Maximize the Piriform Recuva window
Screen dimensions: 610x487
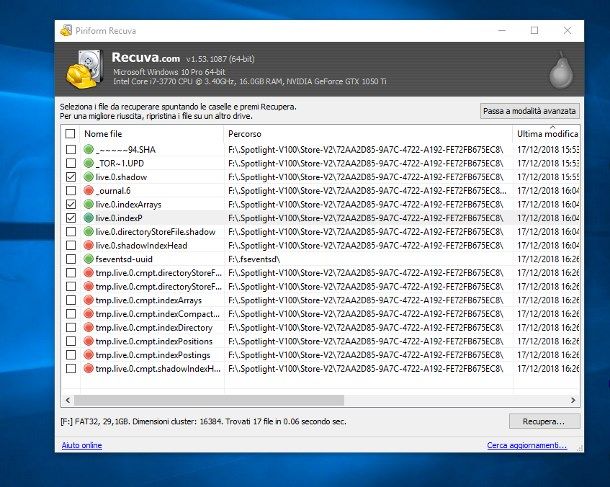pyautogui.click(x=535, y=30)
